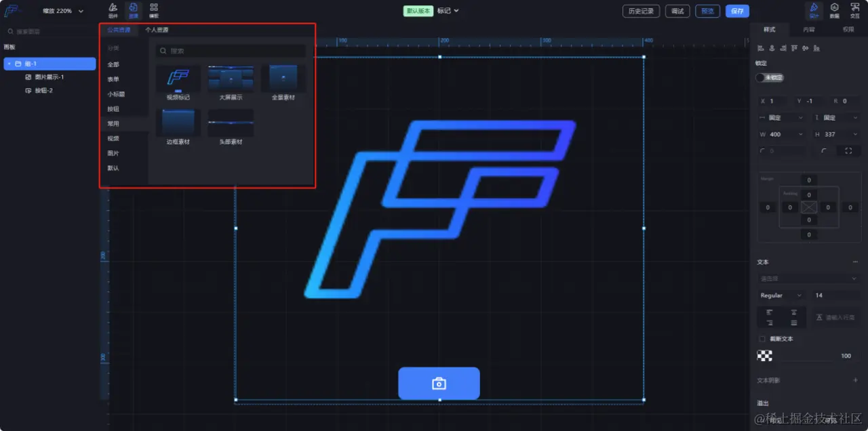
Task: Click the align vertical center icon
Action: [x=805, y=48]
